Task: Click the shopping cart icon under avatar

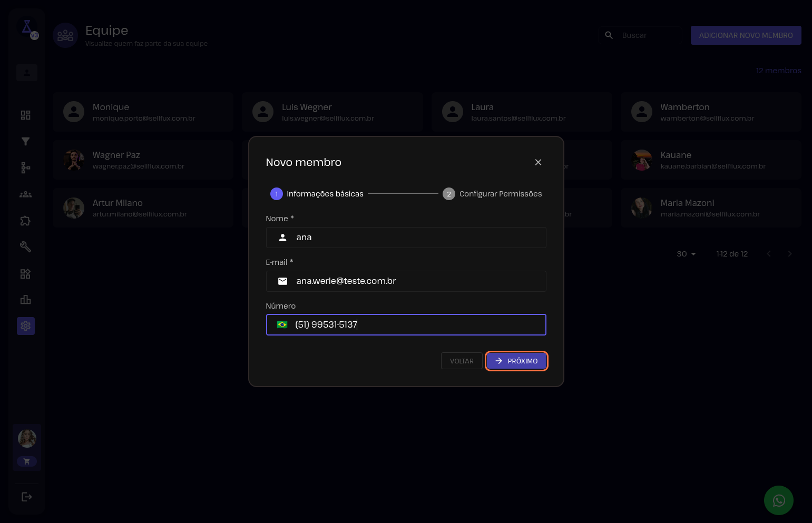Action: pos(27,461)
